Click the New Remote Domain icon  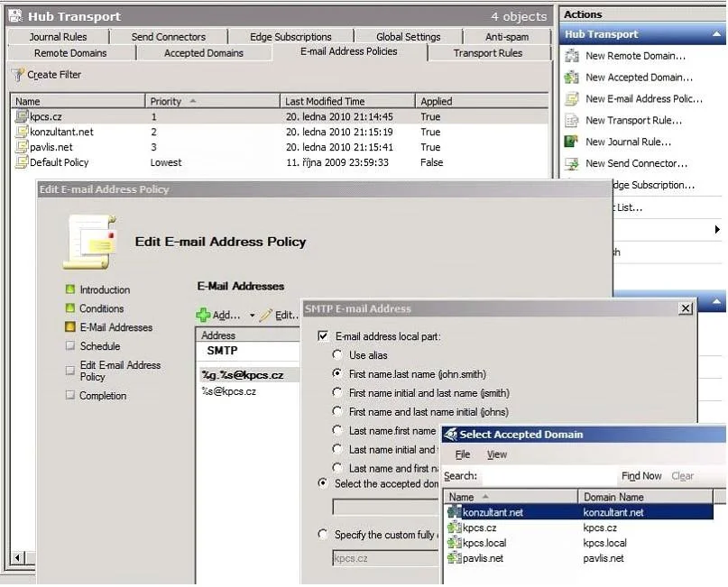click(x=572, y=56)
